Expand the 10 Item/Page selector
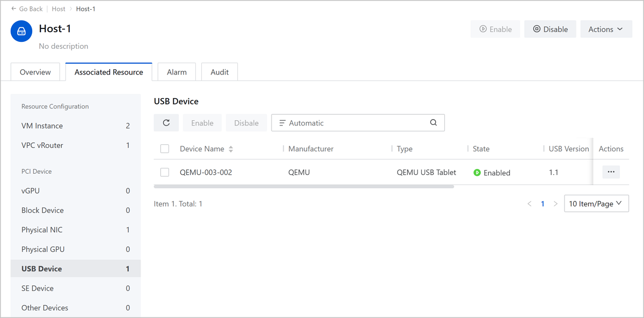The height and width of the screenshot is (318, 644). coord(596,204)
